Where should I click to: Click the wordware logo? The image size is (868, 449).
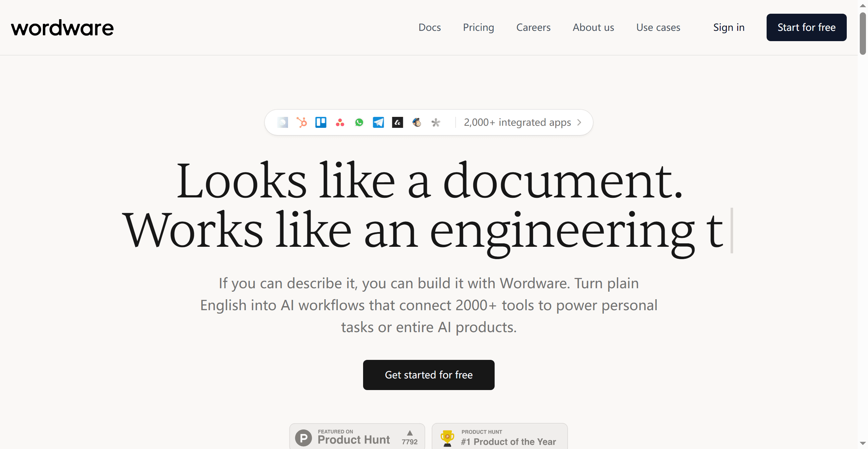point(62,28)
